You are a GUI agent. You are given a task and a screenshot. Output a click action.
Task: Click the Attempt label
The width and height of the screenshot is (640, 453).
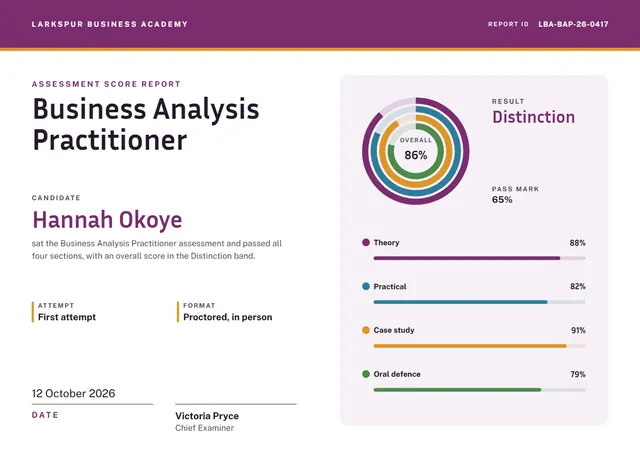56,305
